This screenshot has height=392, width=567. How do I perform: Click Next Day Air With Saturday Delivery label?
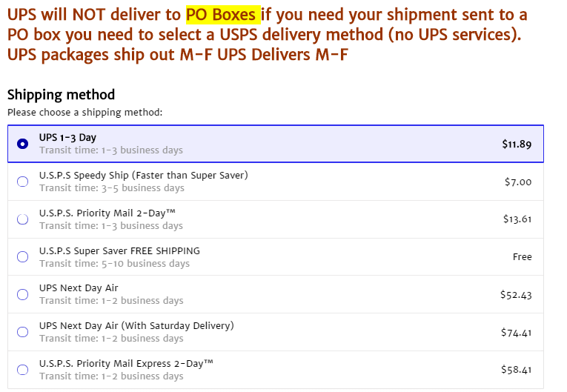pyautogui.click(x=136, y=325)
